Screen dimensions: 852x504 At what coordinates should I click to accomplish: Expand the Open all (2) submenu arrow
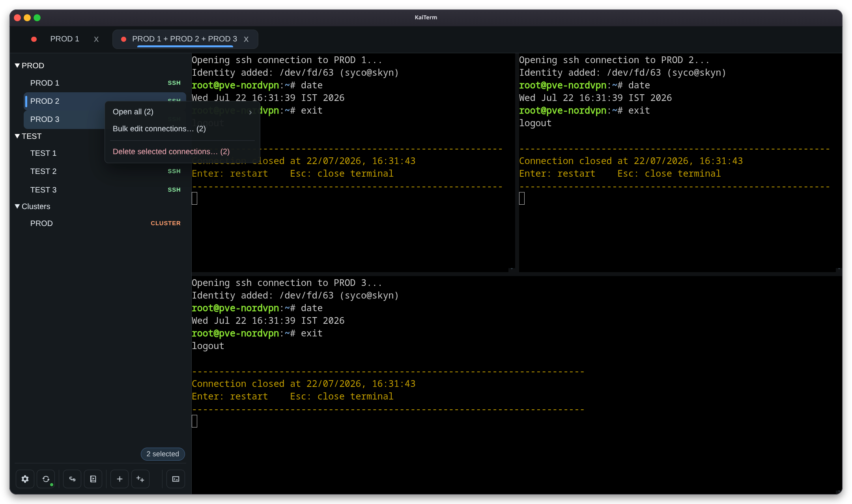(250, 112)
